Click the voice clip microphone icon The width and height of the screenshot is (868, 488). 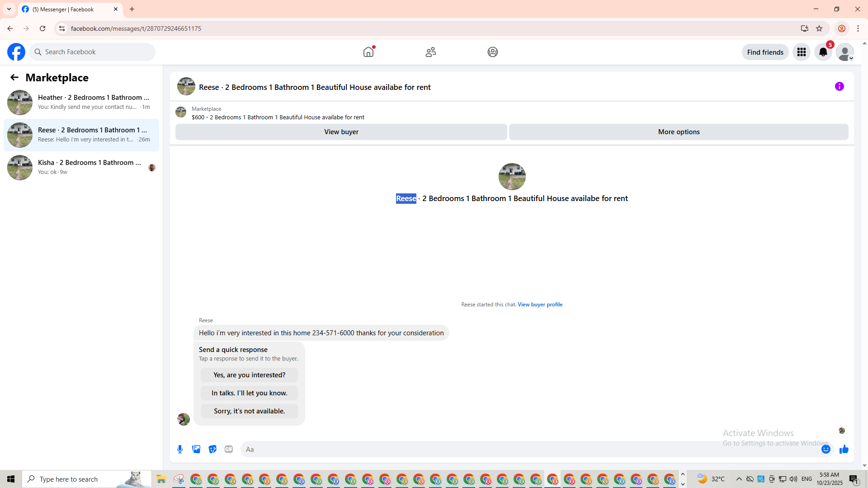click(x=180, y=449)
